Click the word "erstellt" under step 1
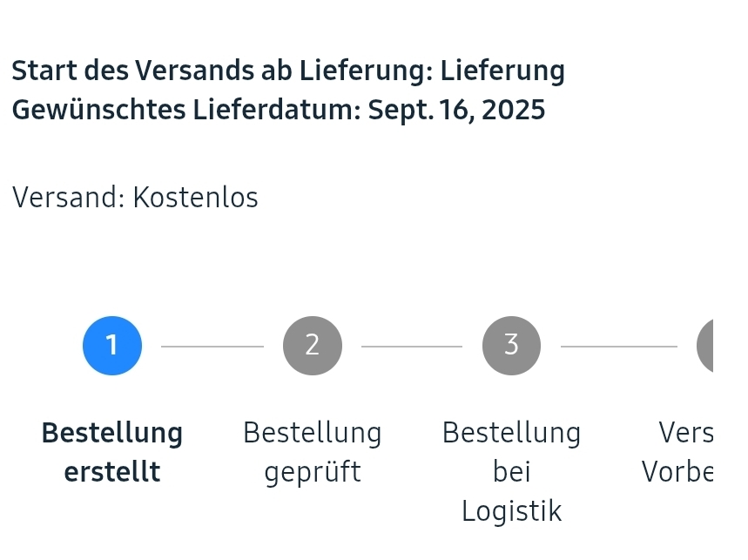Viewport: 748px width, 560px height. (111, 472)
